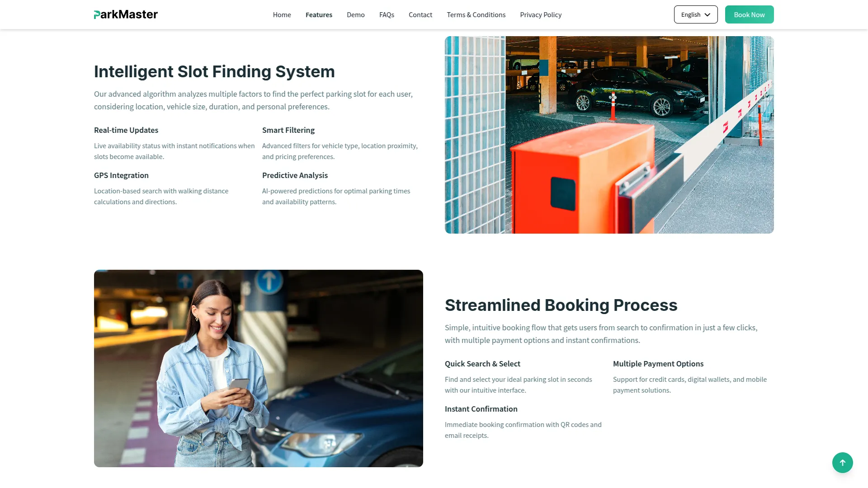Click the woman with smartphone photo
The height and width of the screenshot is (488, 868).
click(x=258, y=368)
